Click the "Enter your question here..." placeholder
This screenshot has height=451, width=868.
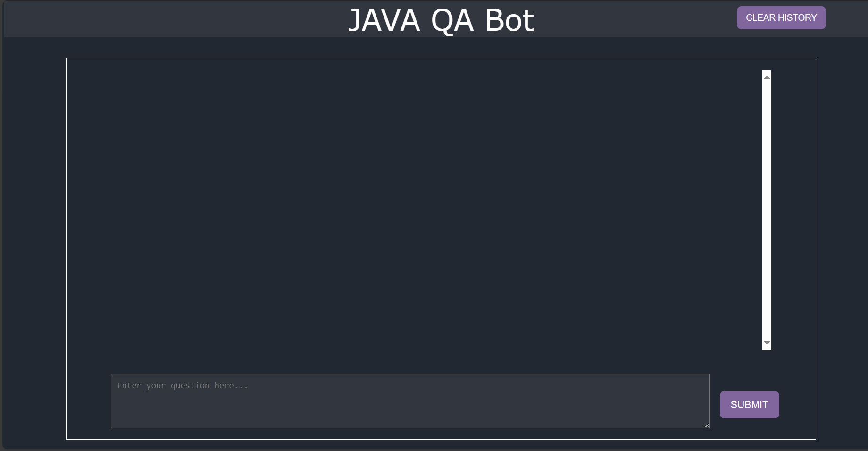[183, 386]
